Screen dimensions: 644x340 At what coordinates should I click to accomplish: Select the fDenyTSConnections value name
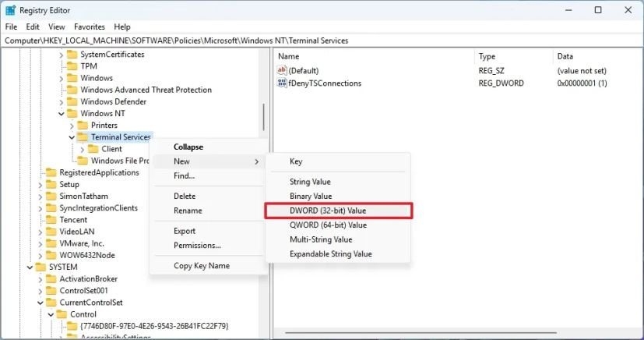(325, 83)
